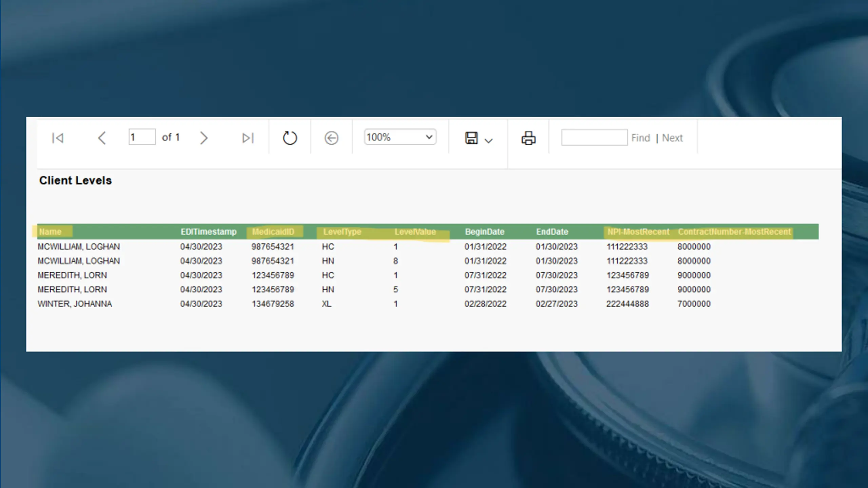The height and width of the screenshot is (488, 868).
Task: Click the Next search link
Action: pyautogui.click(x=672, y=138)
